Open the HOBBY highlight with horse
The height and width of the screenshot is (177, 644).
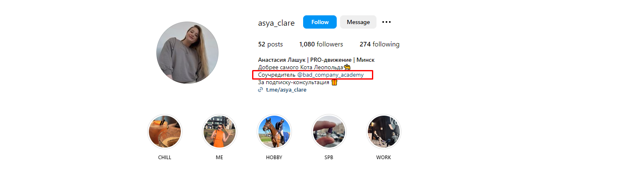(274, 132)
